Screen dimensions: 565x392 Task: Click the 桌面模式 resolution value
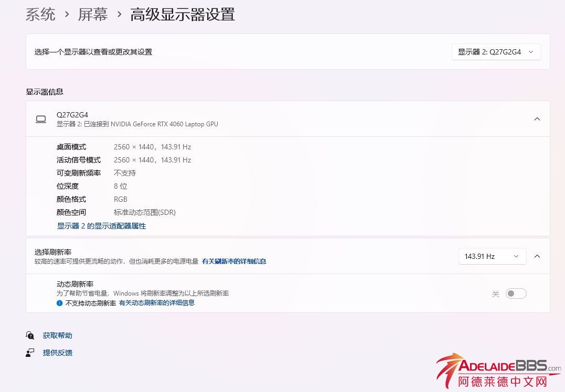(x=152, y=147)
